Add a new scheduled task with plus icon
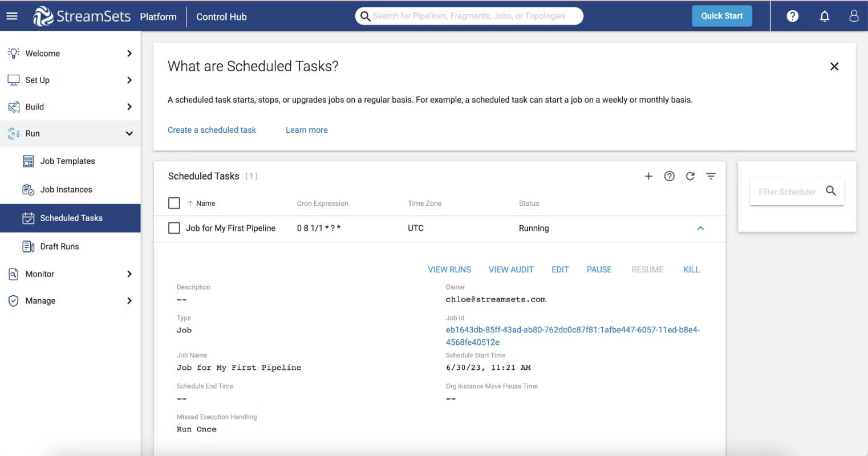 tap(648, 176)
